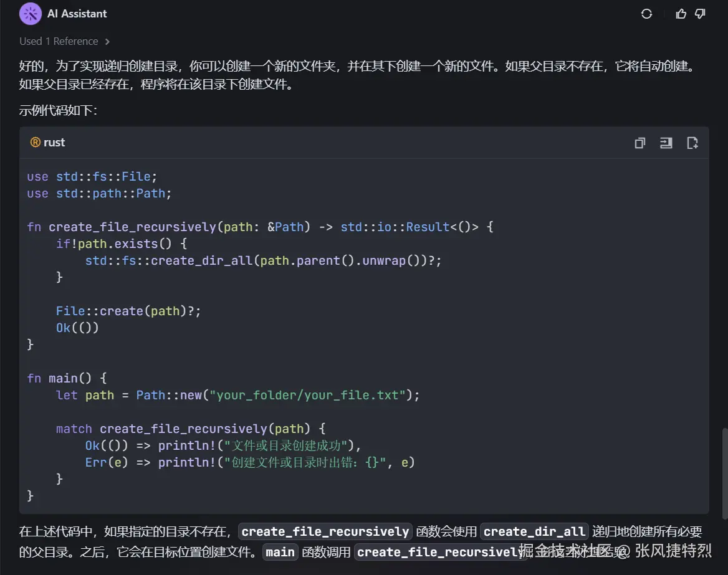This screenshot has height=575, width=728.
Task: Click the rust language icon
Action: [x=36, y=143]
